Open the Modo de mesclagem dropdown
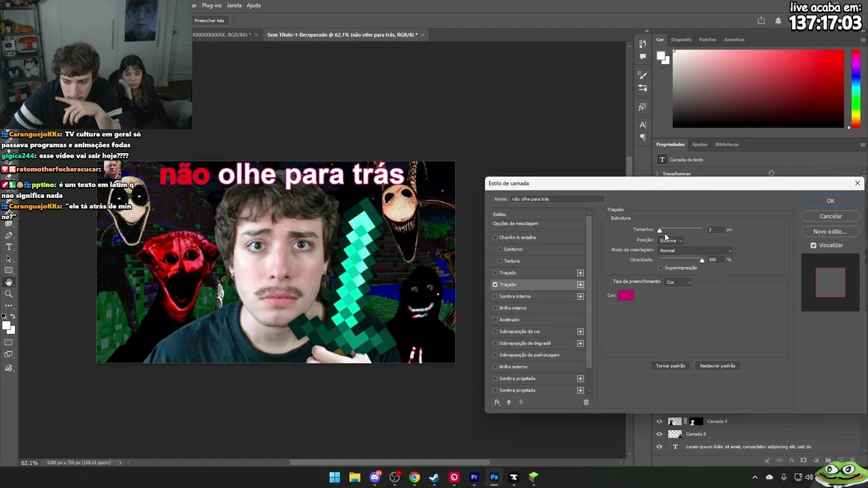 click(696, 251)
